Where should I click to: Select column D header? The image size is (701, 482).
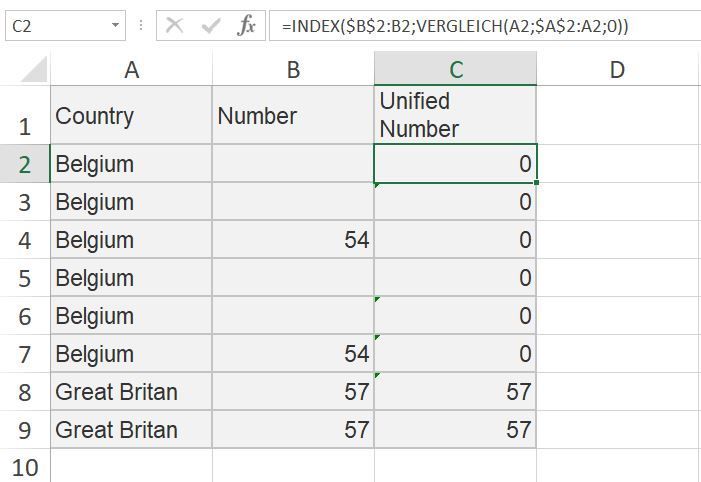617,69
